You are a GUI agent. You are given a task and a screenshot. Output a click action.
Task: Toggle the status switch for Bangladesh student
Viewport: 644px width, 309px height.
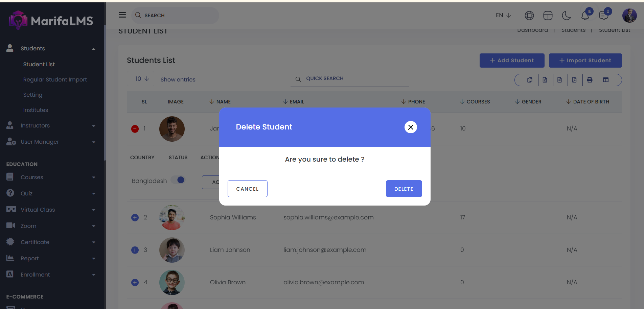[x=178, y=180]
